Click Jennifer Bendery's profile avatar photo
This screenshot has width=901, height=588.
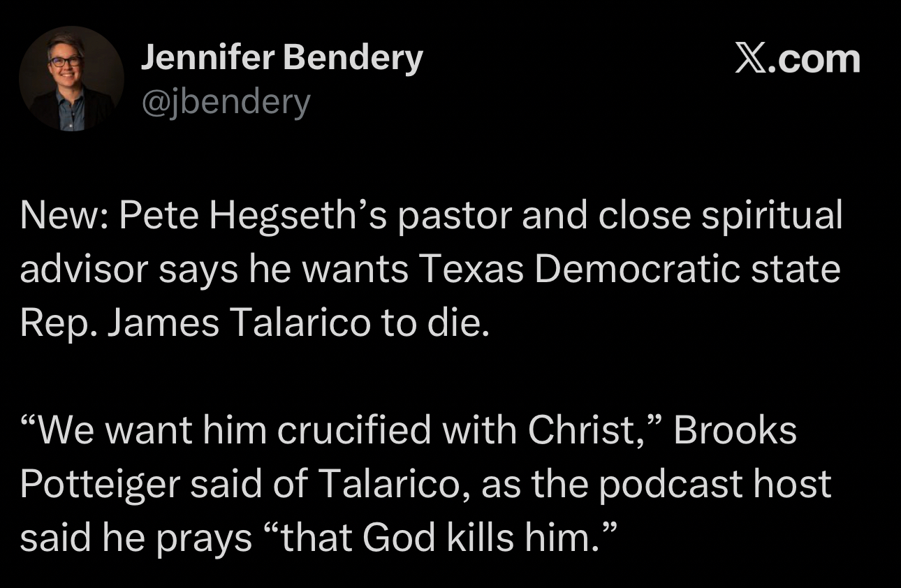[71, 78]
